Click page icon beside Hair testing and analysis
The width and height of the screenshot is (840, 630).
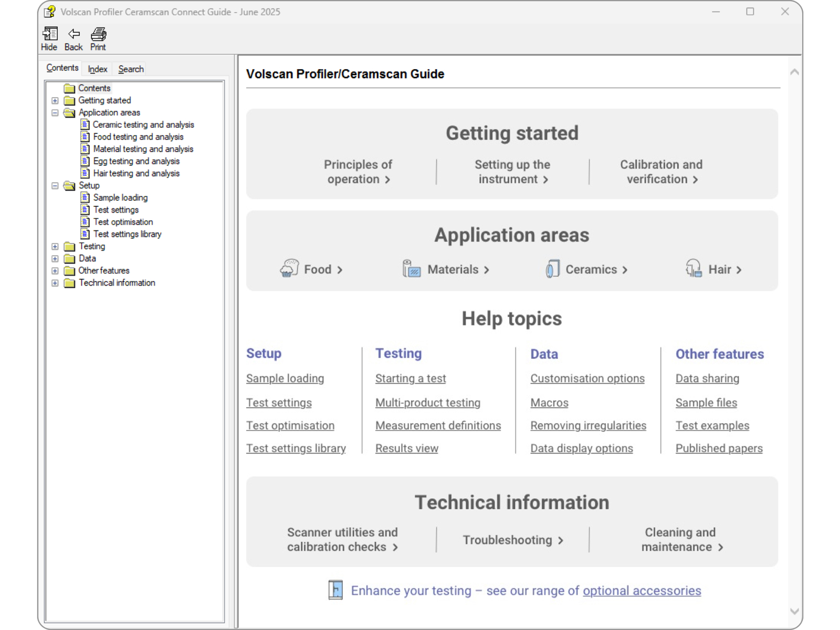(85, 173)
